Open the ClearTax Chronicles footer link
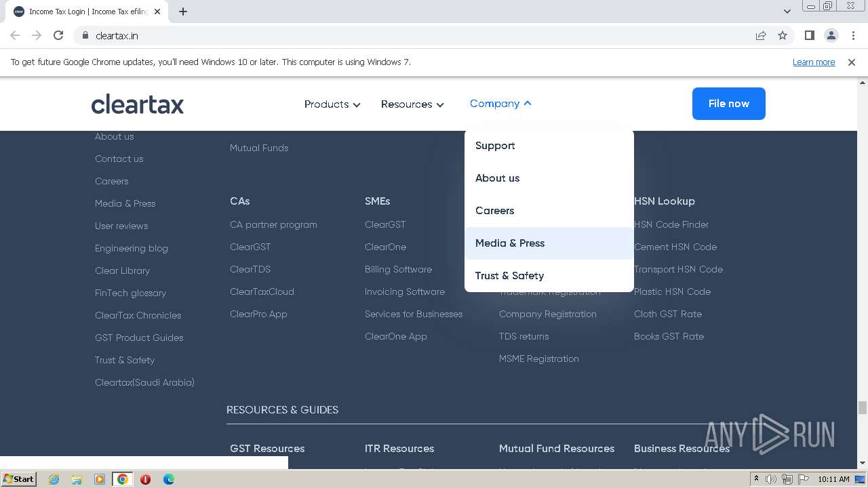This screenshot has height=488, width=868. (x=138, y=315)
